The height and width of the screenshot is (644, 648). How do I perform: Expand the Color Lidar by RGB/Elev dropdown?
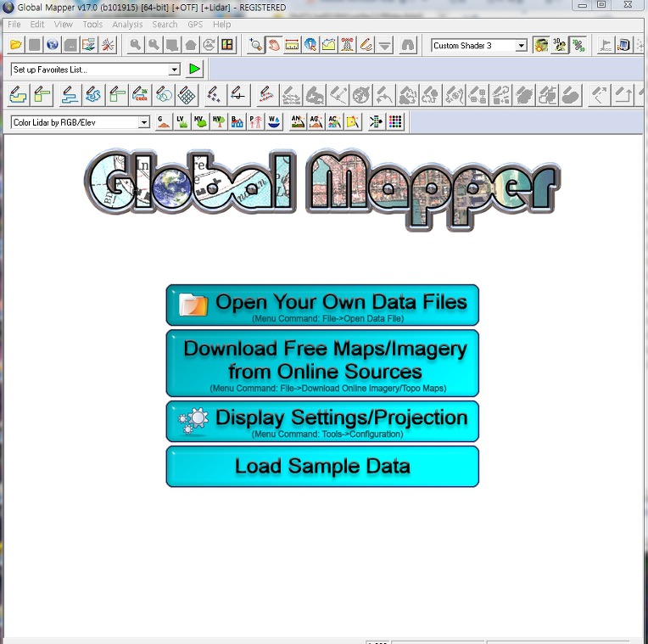point(144,122)
